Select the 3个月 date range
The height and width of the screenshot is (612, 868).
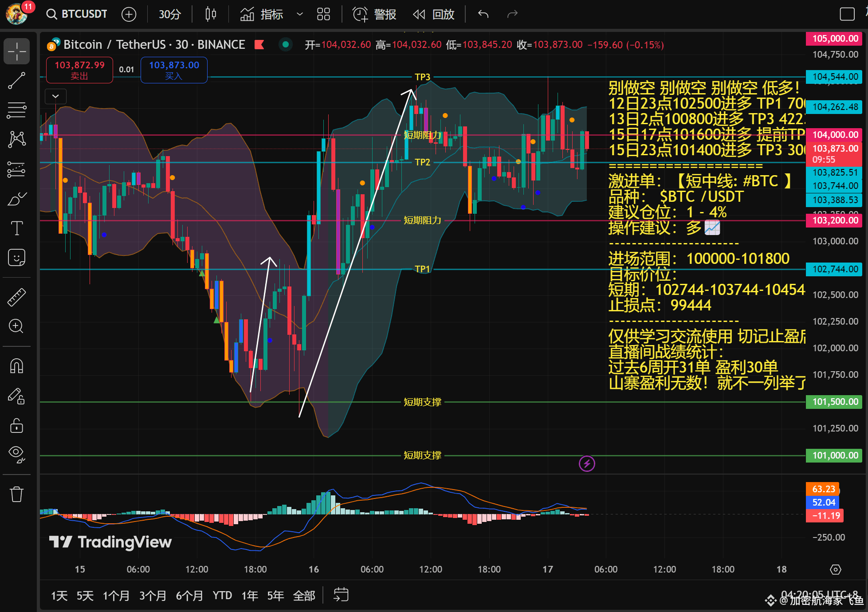(153, 596)
